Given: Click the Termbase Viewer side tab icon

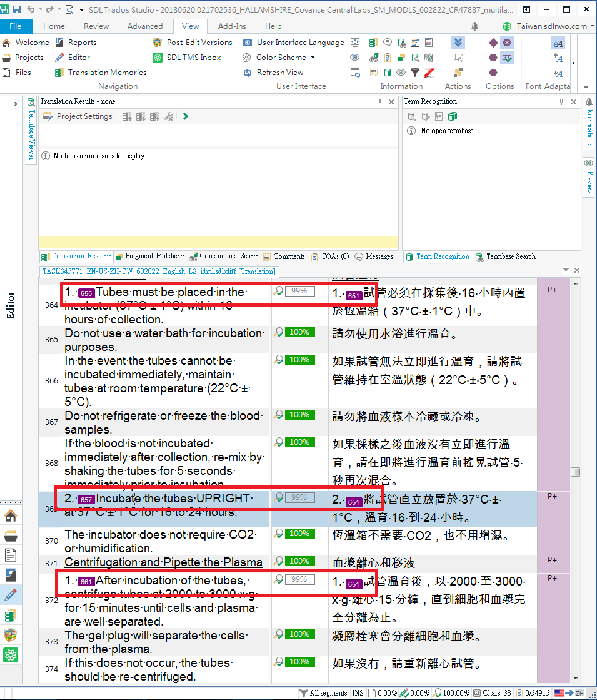Looking at the screenshot, I should coord(31,103).
